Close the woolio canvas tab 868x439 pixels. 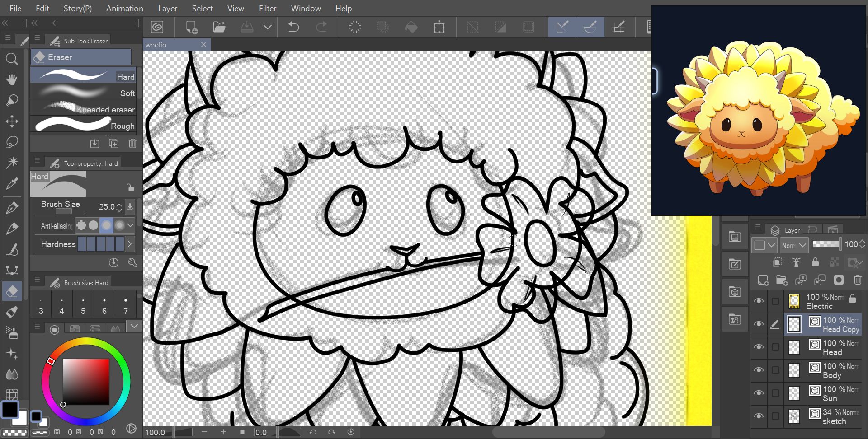pos(203,44)
